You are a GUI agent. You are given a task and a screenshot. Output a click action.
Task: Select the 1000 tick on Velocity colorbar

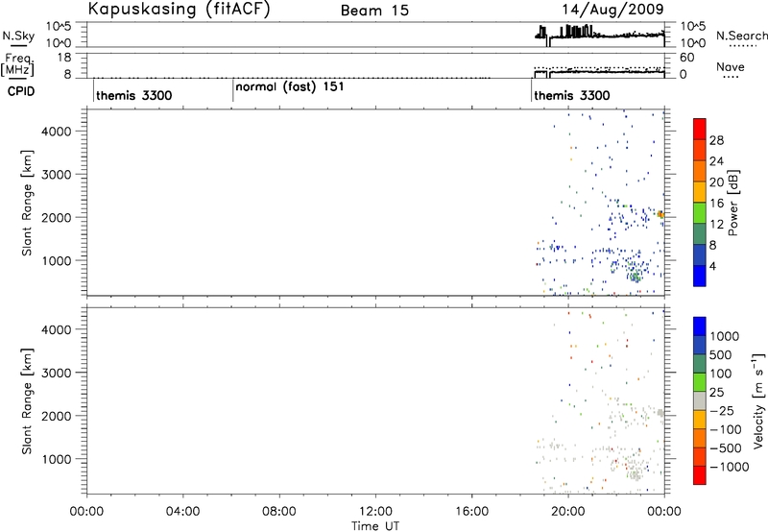click(x=725, y=336)
